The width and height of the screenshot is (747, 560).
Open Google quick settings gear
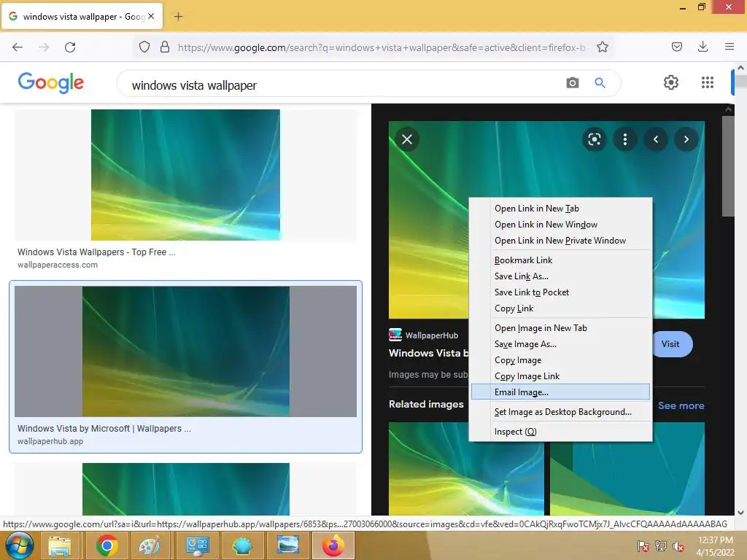click(x=671, y=82)
